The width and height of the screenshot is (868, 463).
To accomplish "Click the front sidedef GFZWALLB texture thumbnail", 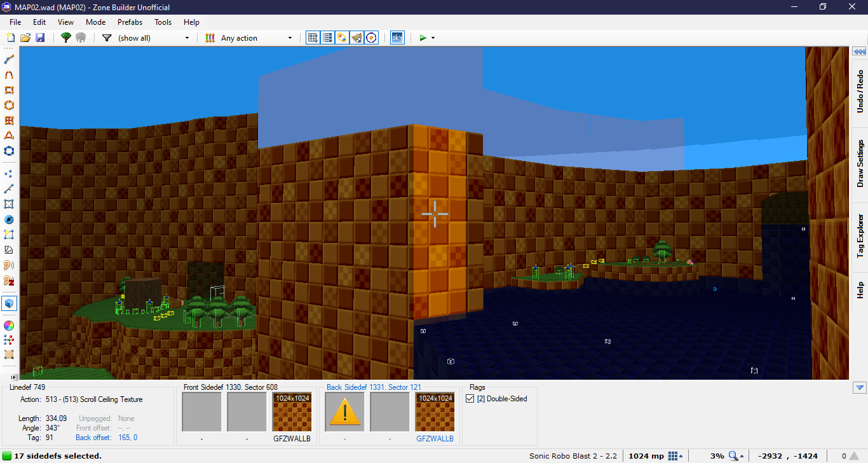I will [292, 412].
